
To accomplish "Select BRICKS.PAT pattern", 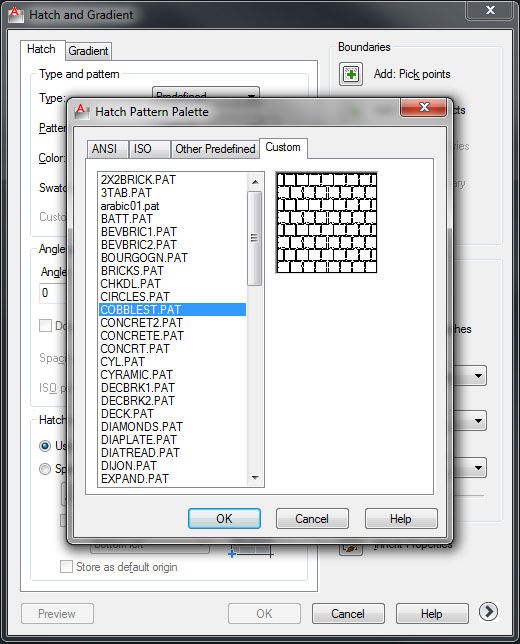I will pyautogui.click(x=173, y=271).
